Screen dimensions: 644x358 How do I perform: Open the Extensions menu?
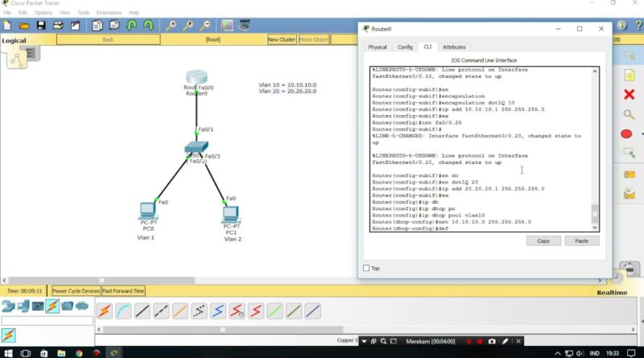109,13
